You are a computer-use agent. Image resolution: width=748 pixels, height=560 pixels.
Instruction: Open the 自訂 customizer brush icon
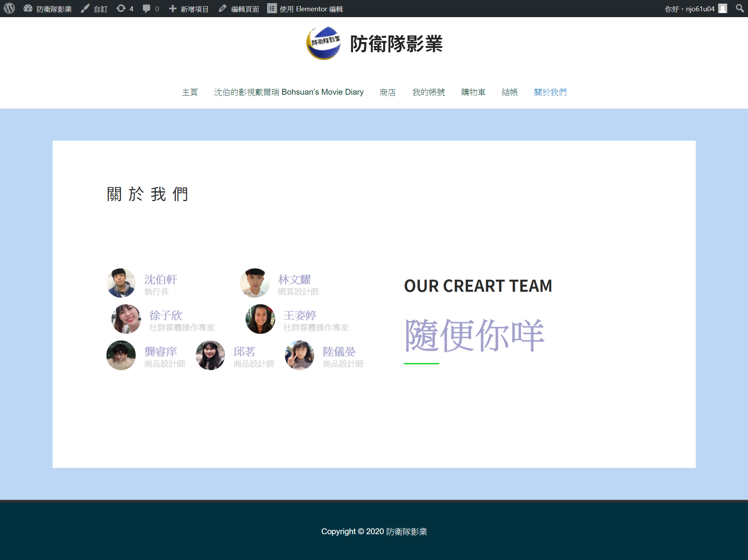coord(85,9)
